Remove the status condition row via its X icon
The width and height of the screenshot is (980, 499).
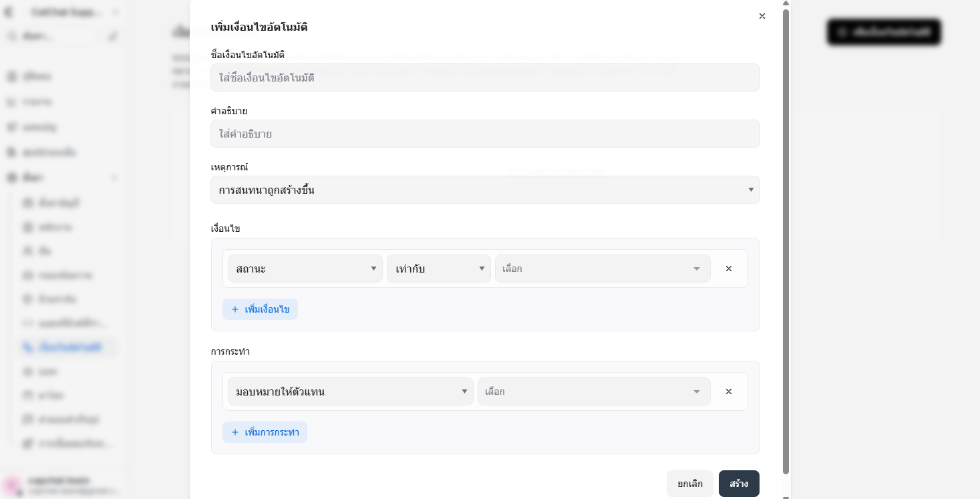pos(728,268)
